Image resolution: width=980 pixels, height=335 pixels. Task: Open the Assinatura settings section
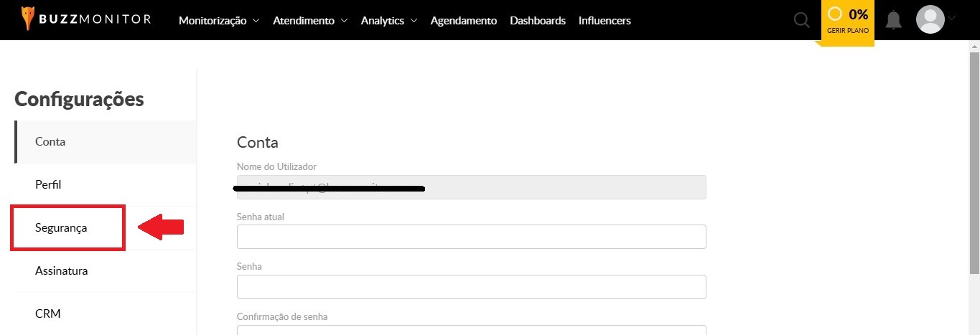[x=106, y=271]
